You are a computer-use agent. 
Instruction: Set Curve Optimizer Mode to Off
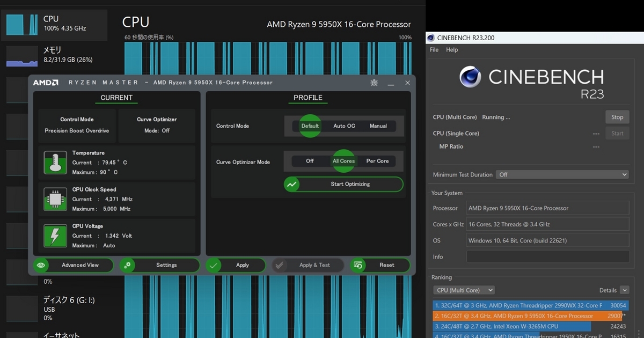point(310,161)
